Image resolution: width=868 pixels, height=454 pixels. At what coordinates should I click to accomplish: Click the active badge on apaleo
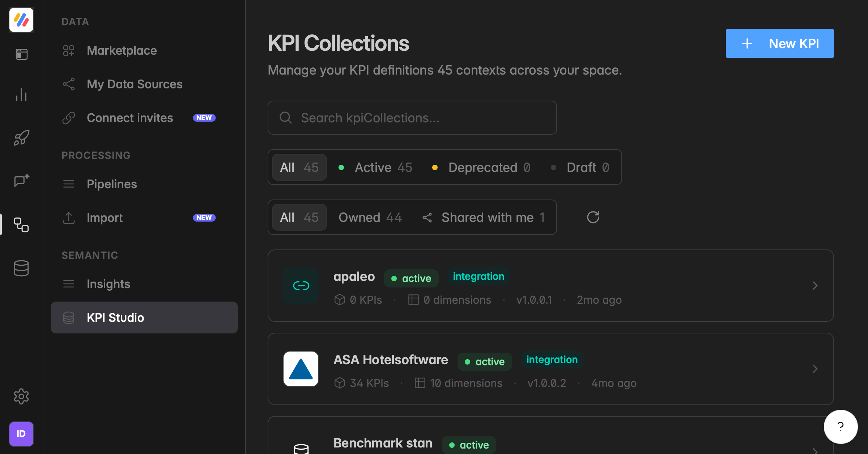[x=411, y=278]
